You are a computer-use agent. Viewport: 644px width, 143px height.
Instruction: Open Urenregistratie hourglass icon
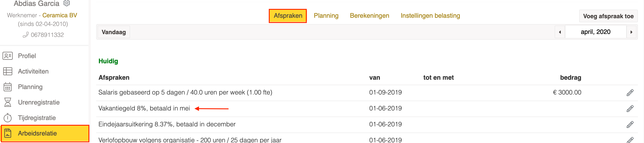click(x=8, y=102)
